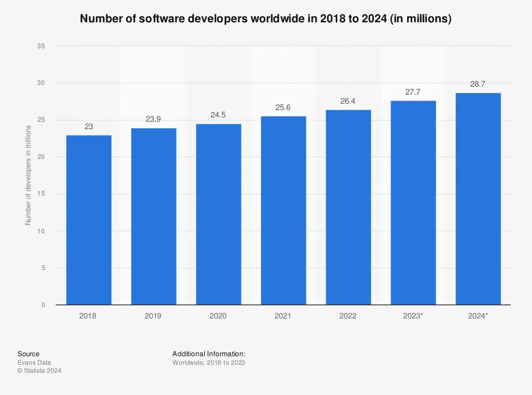Click the 2018 bar in the chart
This screenshot has height=395, width=532.
click(88, 218)
